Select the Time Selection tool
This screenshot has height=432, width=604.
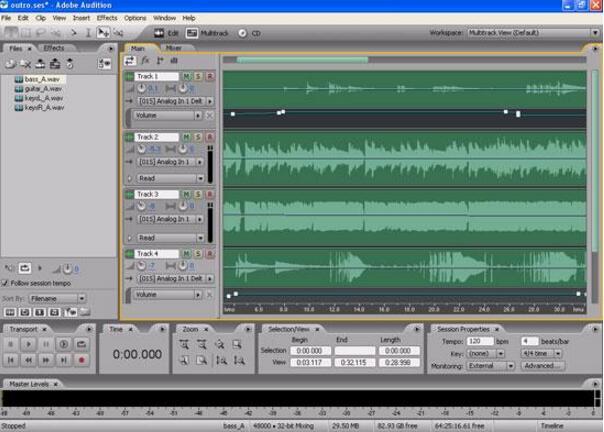88,33
